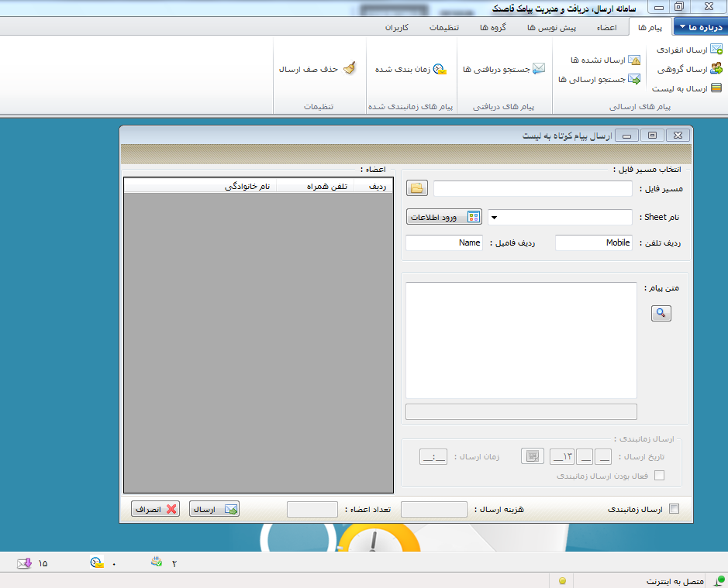Click حذف صف ارسال (clear send queue) broom icon
The image size is (728, 588).
pyautogui.click(x=350, y=69)
